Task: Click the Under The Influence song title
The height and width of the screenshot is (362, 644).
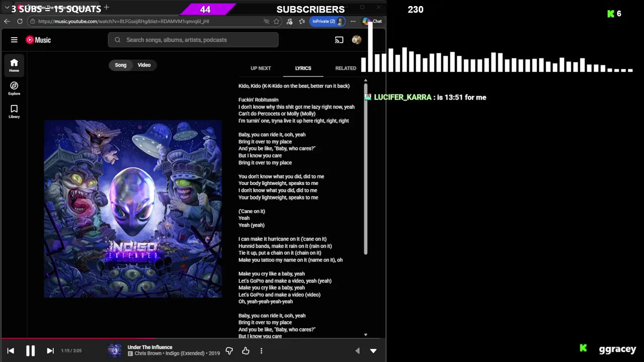Action: (150, 347)
